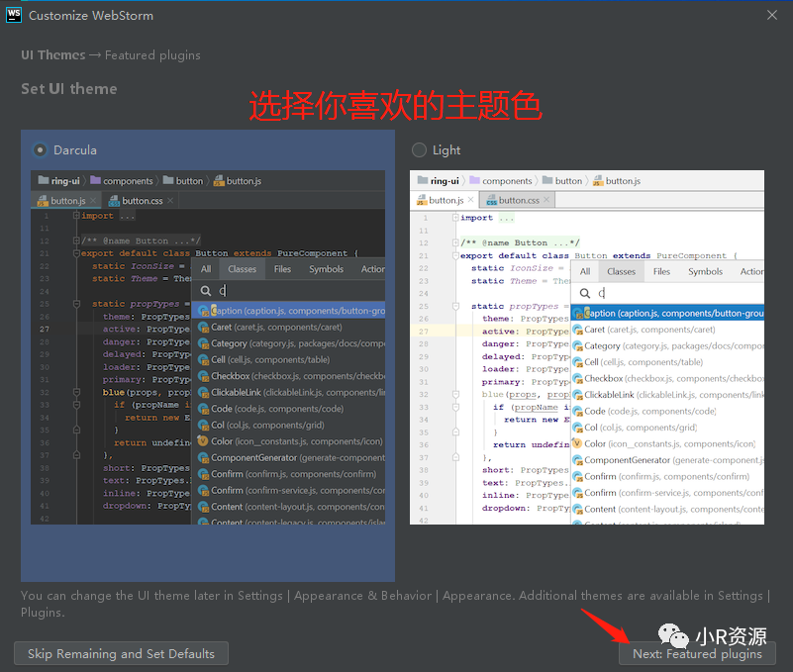
Task: Expand folded @name Button comment in Darcula preview
Action: (76, 240)
